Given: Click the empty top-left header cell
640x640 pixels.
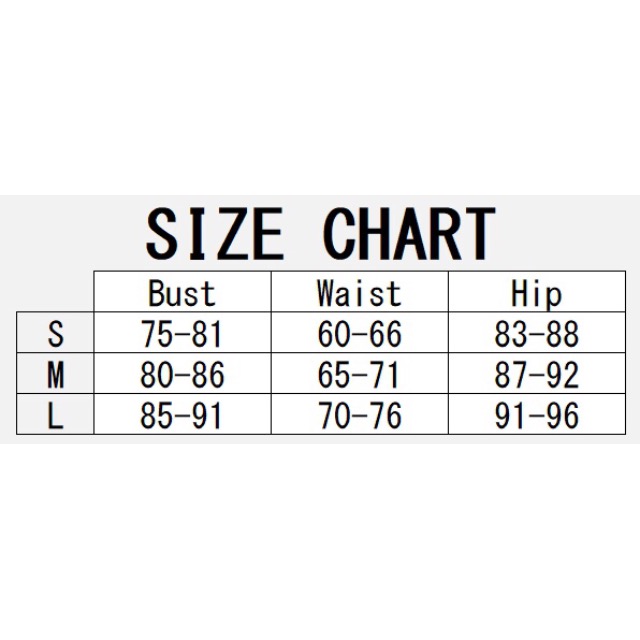Looking at the screenshot, I should click(x=55, y=291).
